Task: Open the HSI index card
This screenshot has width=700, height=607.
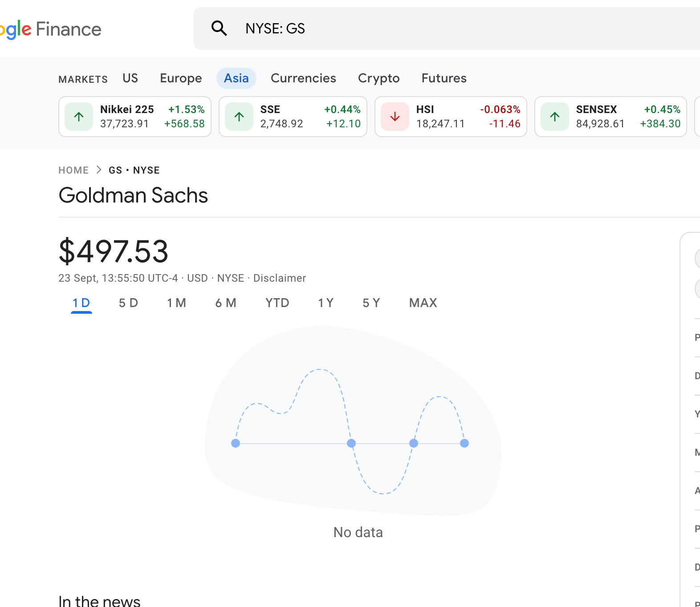Action: (x=451, y=117)
